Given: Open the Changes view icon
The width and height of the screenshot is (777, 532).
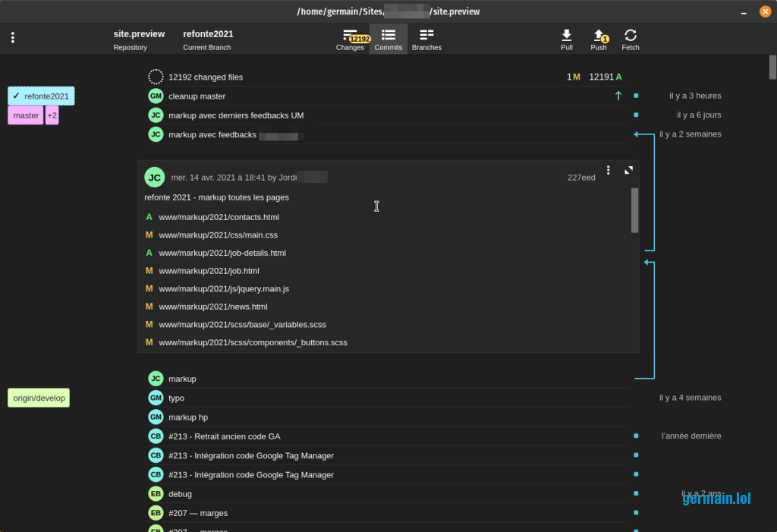Looking at the screenshot, I should [350, 36].
